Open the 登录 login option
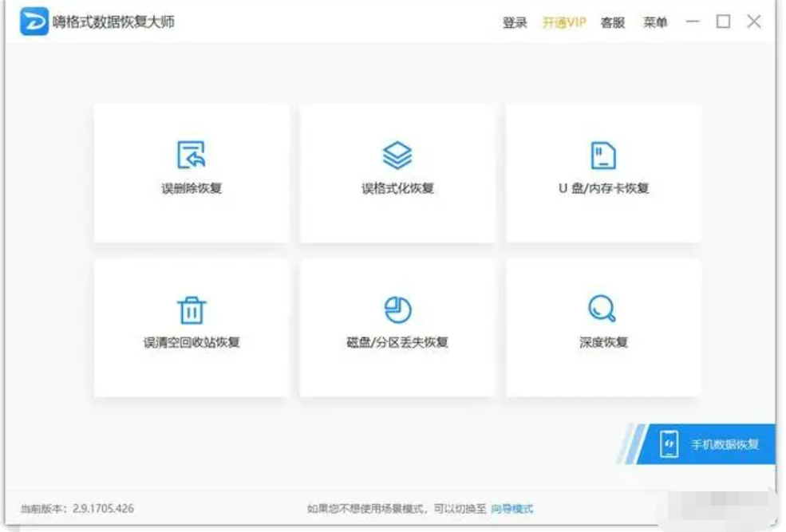 515,23
